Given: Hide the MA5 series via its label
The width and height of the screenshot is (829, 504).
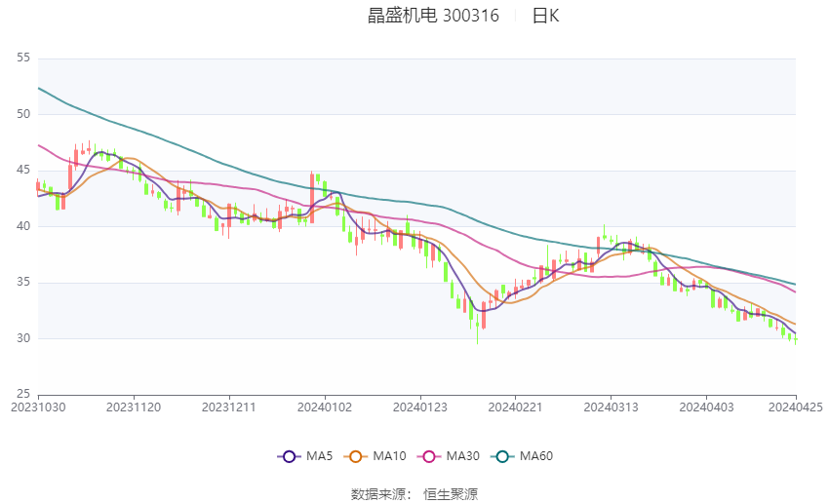Looking at the screenshot, I should [x=319, y=456].
